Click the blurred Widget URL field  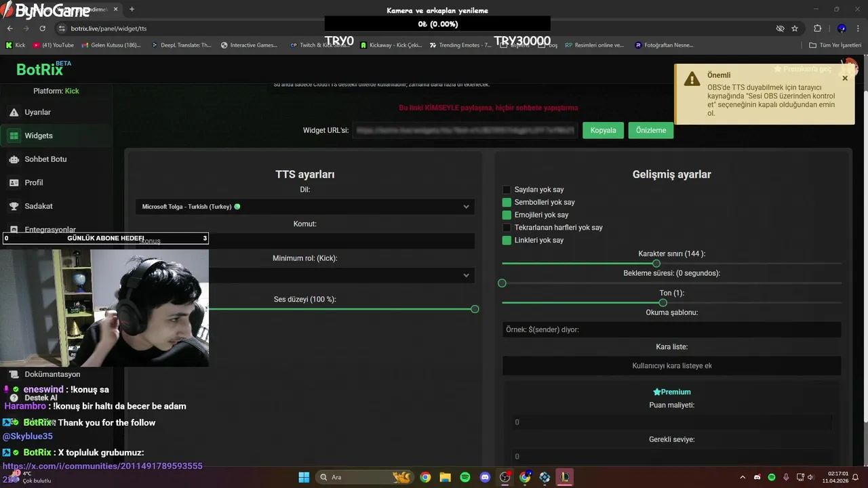point(465,130)
